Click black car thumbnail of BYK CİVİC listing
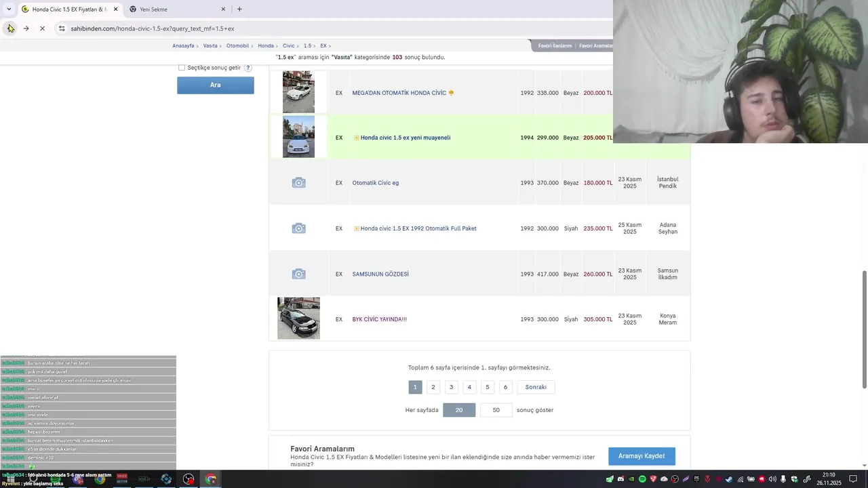The height and width of the screenshot is (488, 868). [x=298, y=318]
